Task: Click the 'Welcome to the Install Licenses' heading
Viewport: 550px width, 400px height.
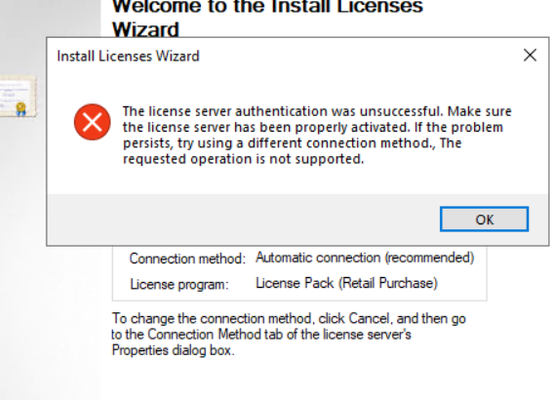Action: pyautogui.click(x=268, y=6)
